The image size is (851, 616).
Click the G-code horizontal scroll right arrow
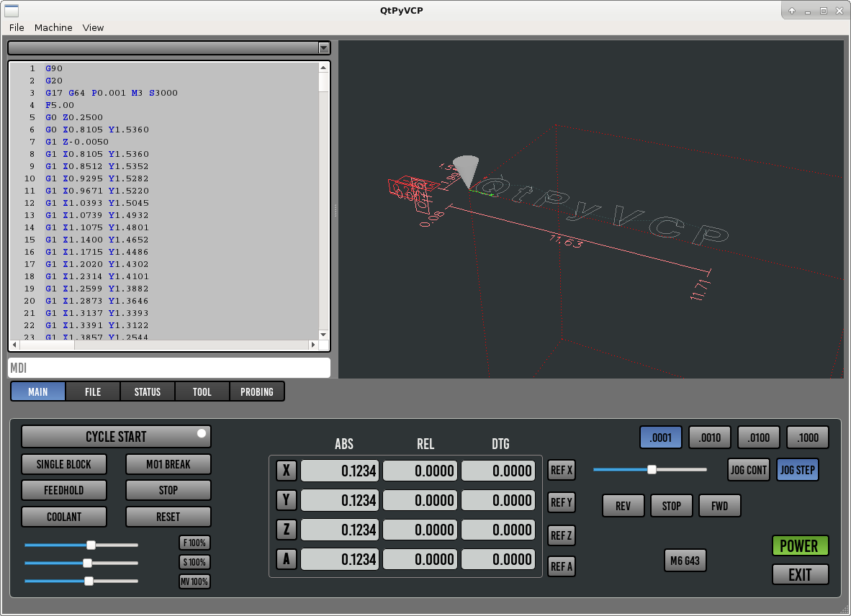click(313, 345)
